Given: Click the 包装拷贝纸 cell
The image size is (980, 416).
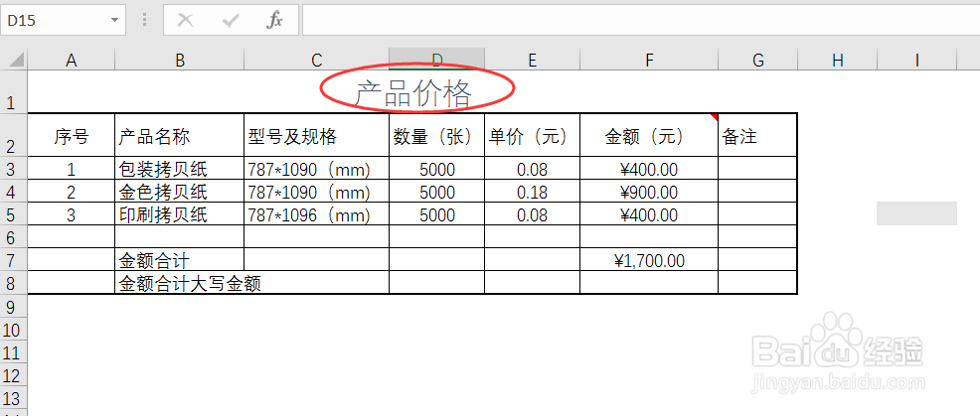Looking at the screenshot, I should [179, 169].
